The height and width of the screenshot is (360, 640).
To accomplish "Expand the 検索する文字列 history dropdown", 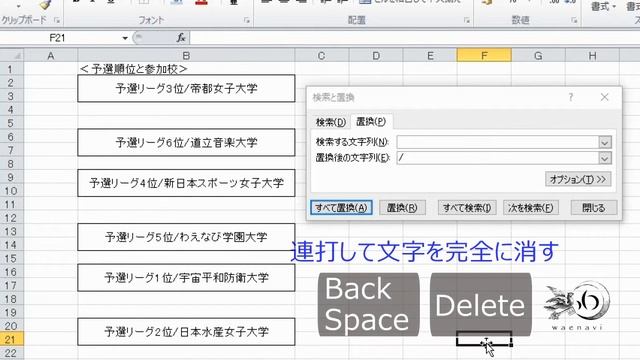I will pos(605,142).
